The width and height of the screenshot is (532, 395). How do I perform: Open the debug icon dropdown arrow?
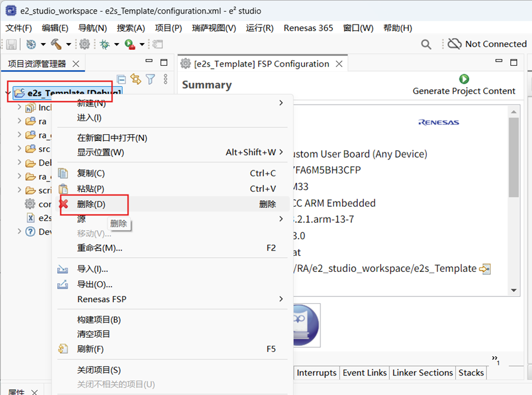(117, 44)
